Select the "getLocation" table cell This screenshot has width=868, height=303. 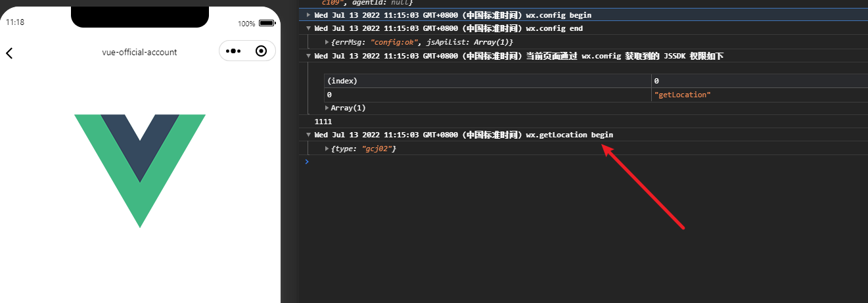click(x=759, y=95)
